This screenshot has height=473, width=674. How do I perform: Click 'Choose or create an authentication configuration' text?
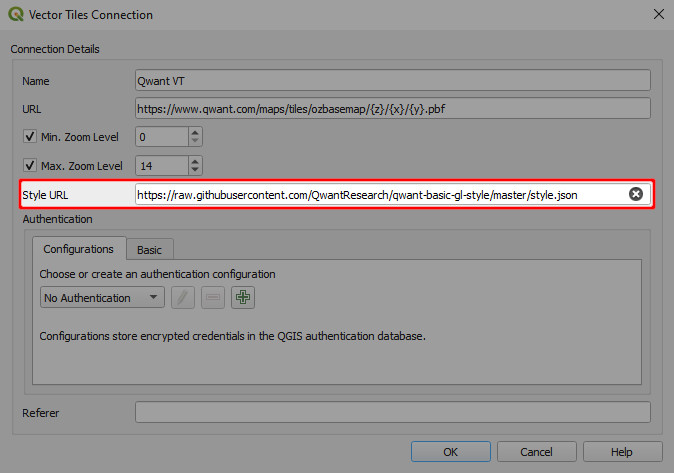pos(157,274)
